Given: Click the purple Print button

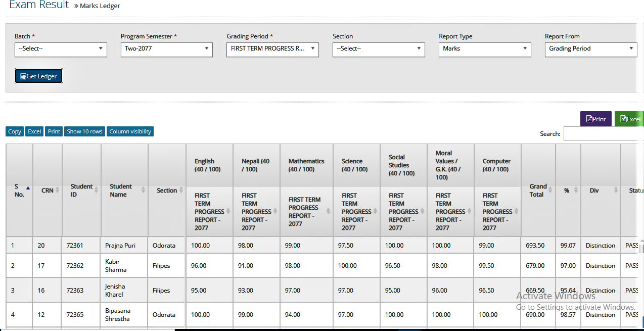Looking at the screenshot, I should pyautogui.click(x=596, y=119).
